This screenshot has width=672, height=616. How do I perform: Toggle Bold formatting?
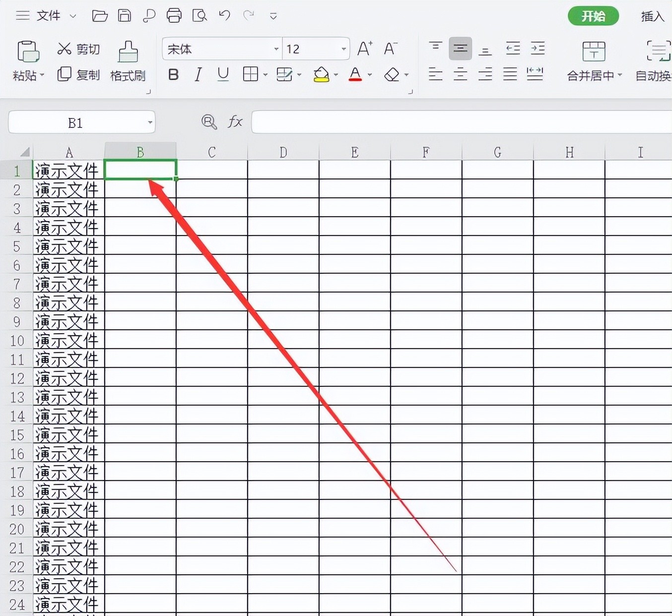tap(173, 75)
